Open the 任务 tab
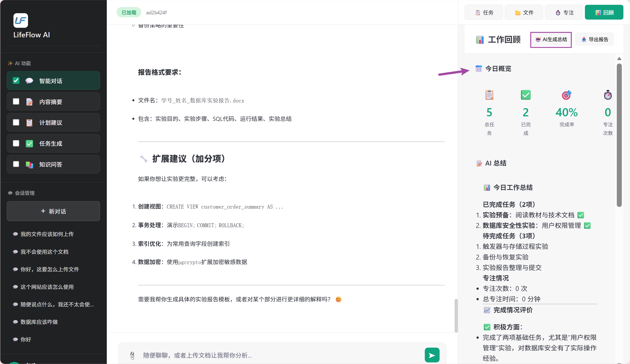630x364 pixels. pyautogui.click(x=484, y=13)
